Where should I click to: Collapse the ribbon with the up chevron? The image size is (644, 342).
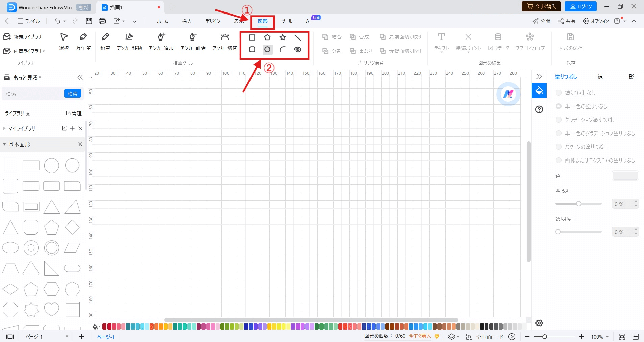point(634,21)
